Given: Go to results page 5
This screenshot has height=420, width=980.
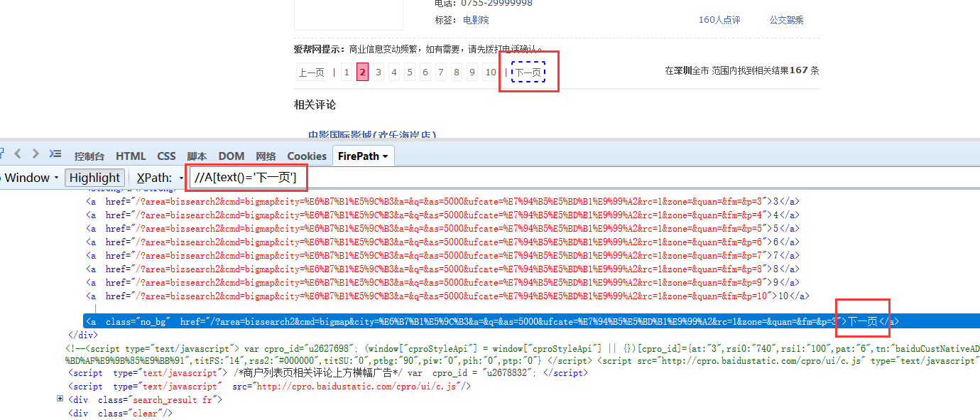Looking at the screenshot, I should [x=410, y=72].
